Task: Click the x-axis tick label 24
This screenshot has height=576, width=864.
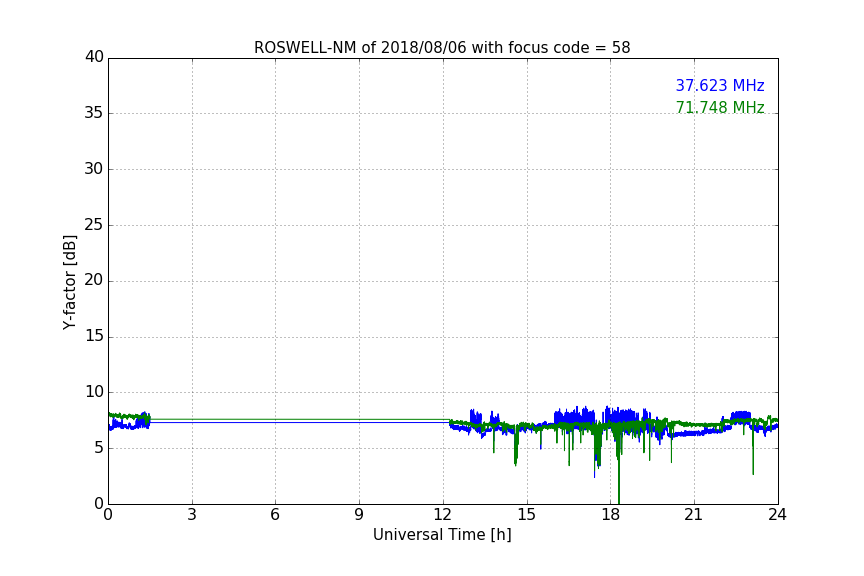Action: pos(777,515)
